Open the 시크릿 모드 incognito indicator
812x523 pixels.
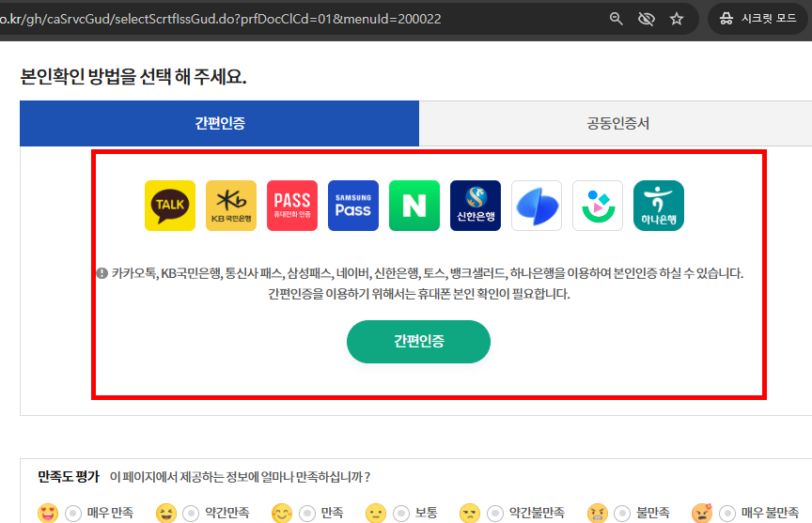tap(757, 19)
